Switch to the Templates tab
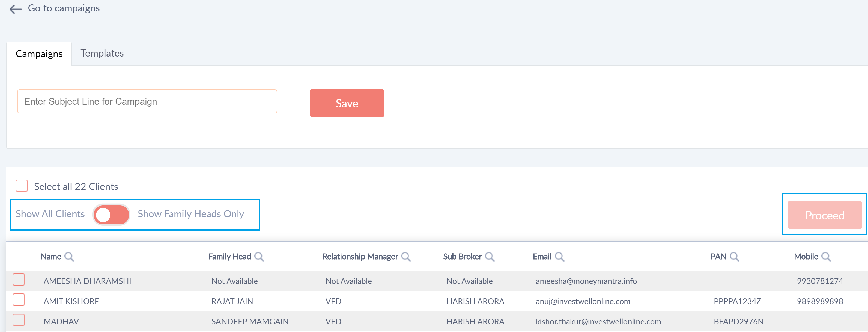 102,53
